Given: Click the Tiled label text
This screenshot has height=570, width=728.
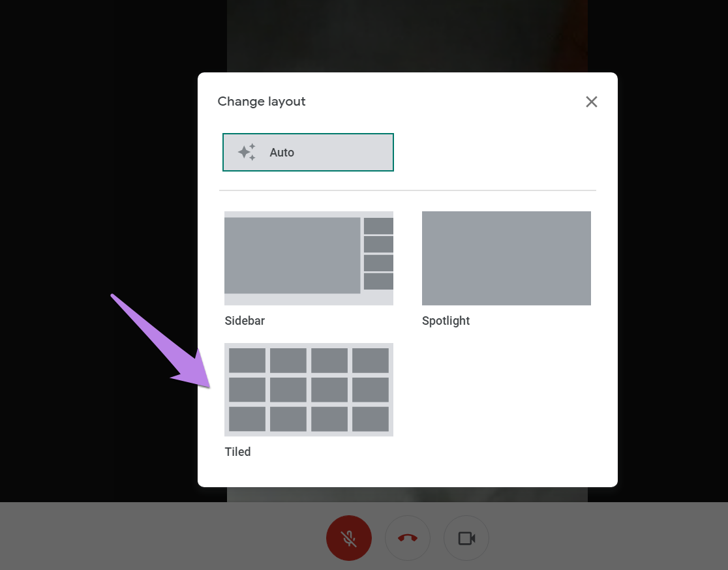Looking at the screenshot, I should [x=237, y=452].
